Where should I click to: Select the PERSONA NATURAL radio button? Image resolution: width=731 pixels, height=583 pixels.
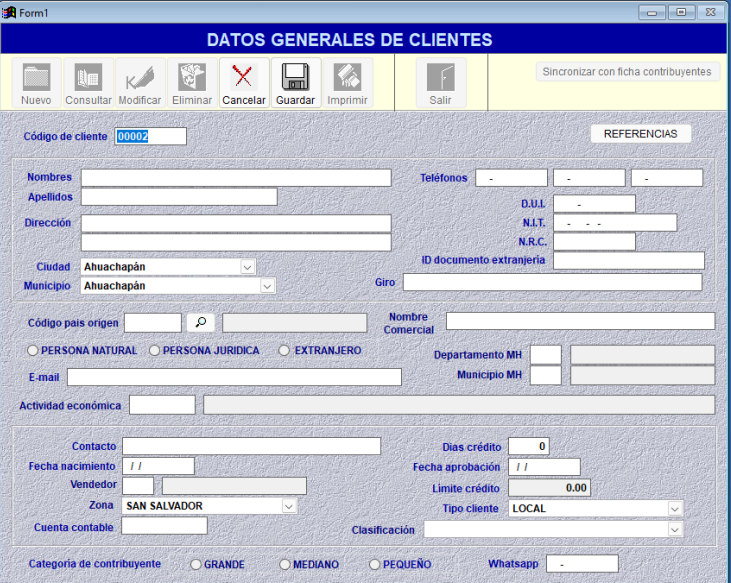click(x=33, y=350)
